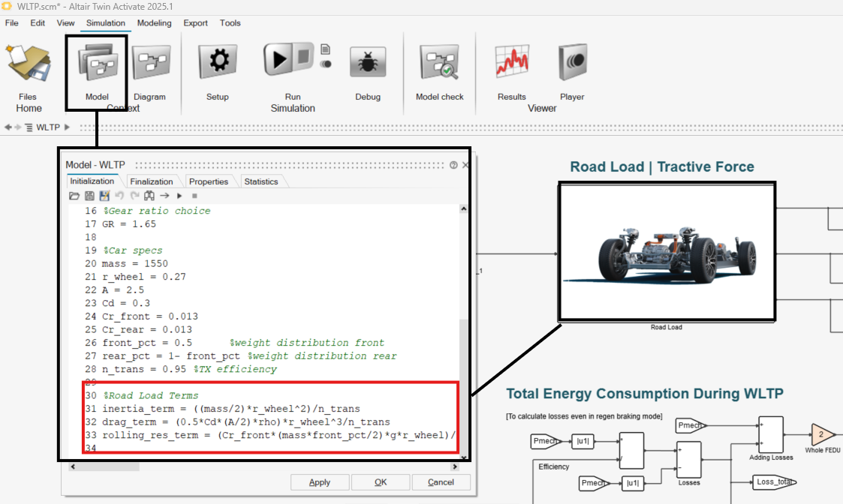
Task: Run Model check
Action: point(439,63)
